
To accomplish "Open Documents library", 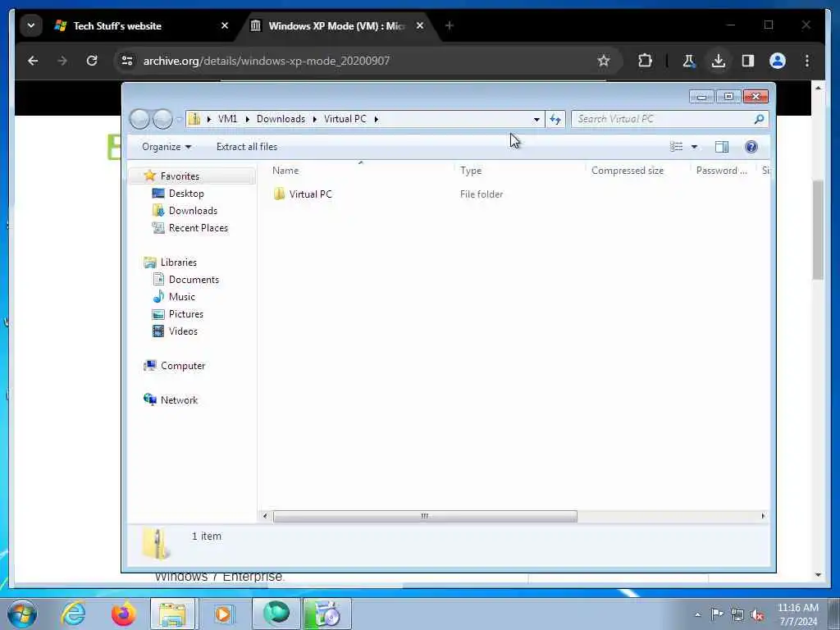I will tap(194, 280).
